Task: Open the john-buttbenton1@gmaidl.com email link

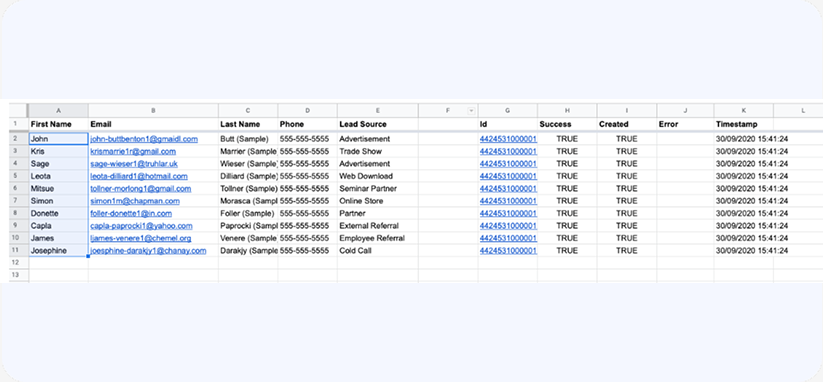Action: [x=144, y=139]
